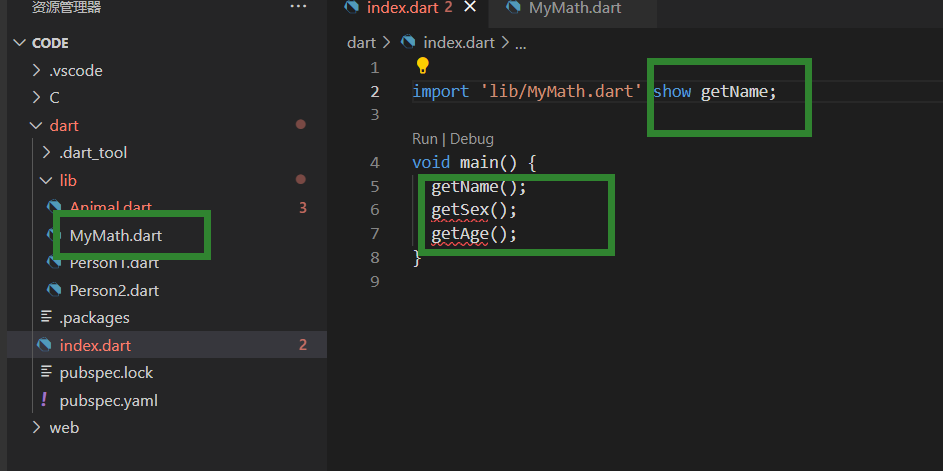This screenshot has width=943, height=471.
Task: Click the Dart icon in the breadcrumb
Action: tap(408, 43)
